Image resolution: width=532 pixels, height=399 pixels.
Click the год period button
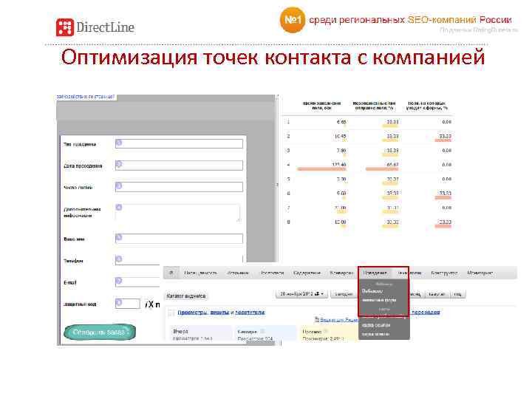pos(457,294)
